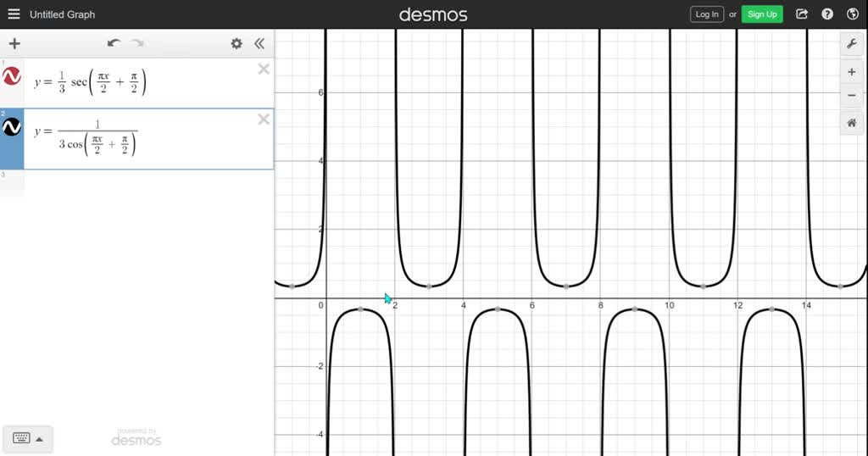Delete the sec expression row
Screen dimensions: 868x456
264,69
